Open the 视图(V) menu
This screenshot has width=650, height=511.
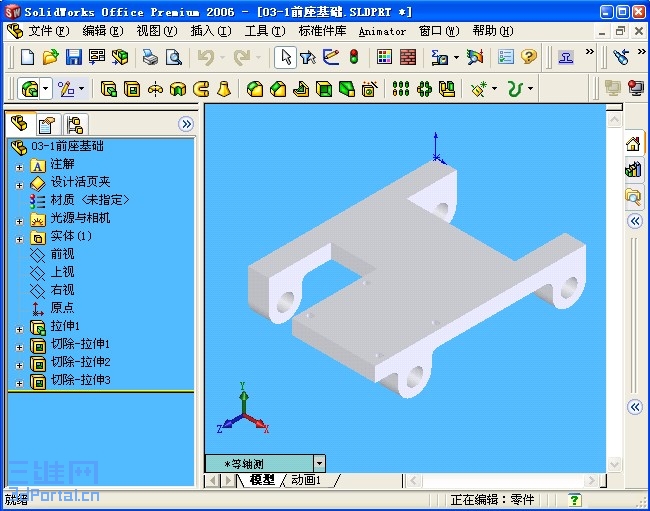(157, 31)
